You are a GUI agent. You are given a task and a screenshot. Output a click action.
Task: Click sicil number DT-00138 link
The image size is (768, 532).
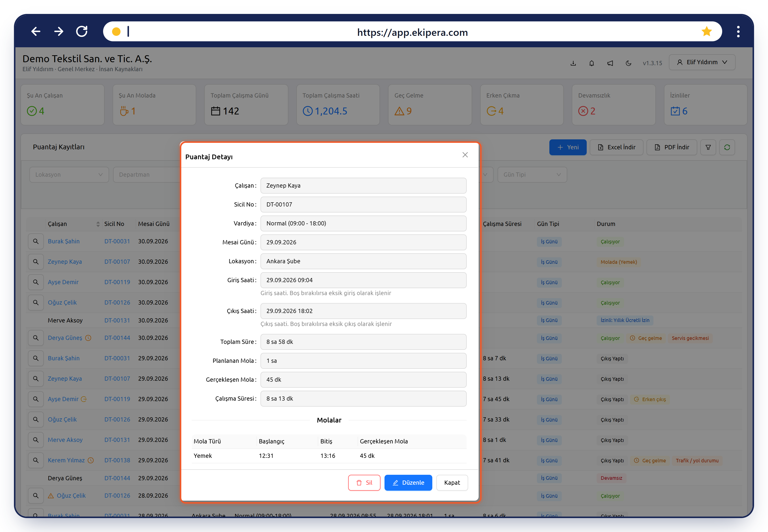coord(117,460)
